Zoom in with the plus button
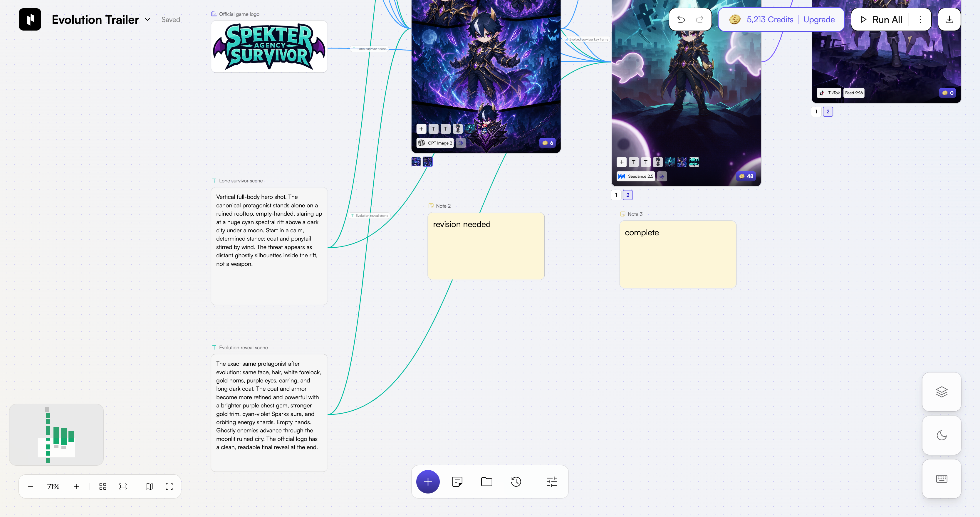The width and height of the screenshot is (980, 517). coord(76,486)
